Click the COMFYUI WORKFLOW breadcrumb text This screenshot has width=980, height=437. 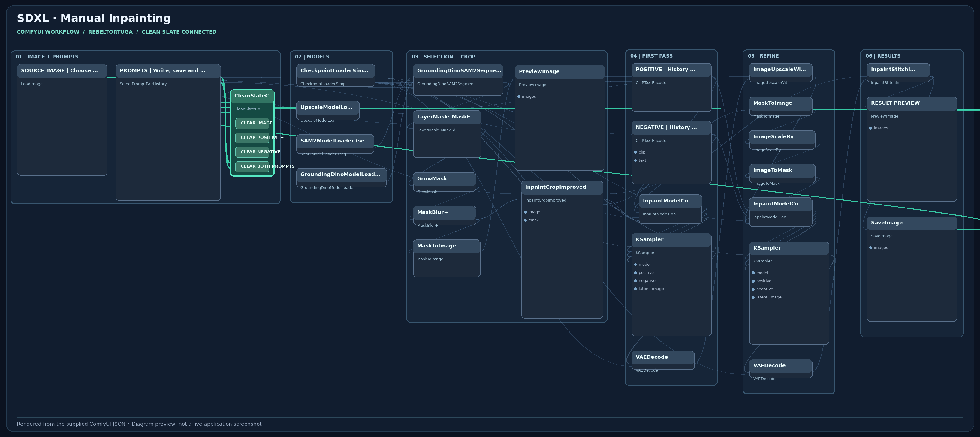(x=48, y=32)
